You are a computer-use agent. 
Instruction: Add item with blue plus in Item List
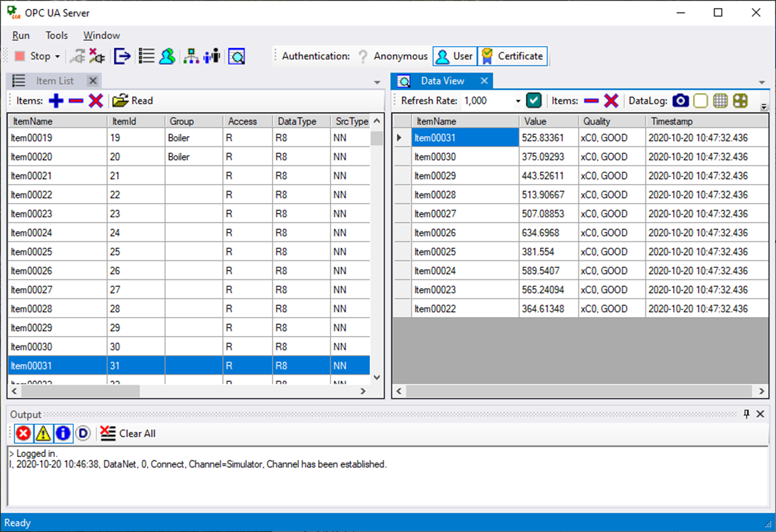click(56, 100)
